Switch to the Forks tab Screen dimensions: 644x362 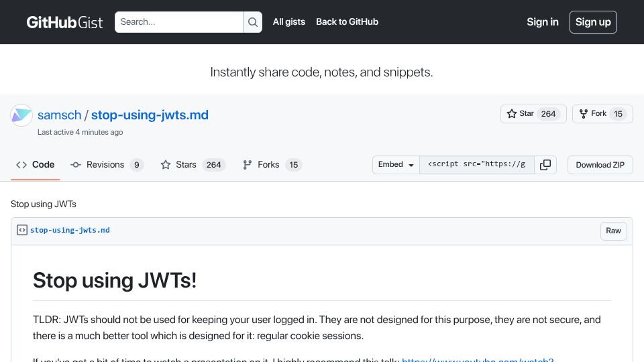(x=272, y=165)
